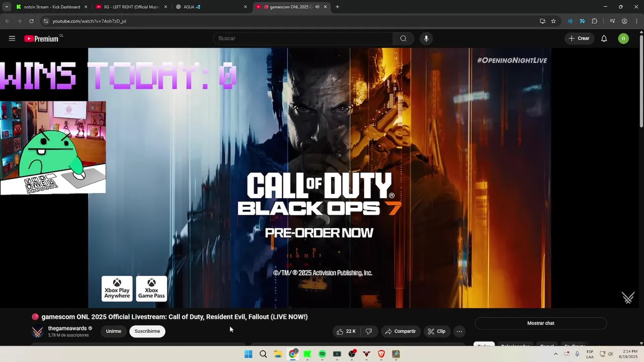Image resolution: width=644 pixels, height=362 pixels.
Task: Open the green account avatar menu
Action: point(623,38)
